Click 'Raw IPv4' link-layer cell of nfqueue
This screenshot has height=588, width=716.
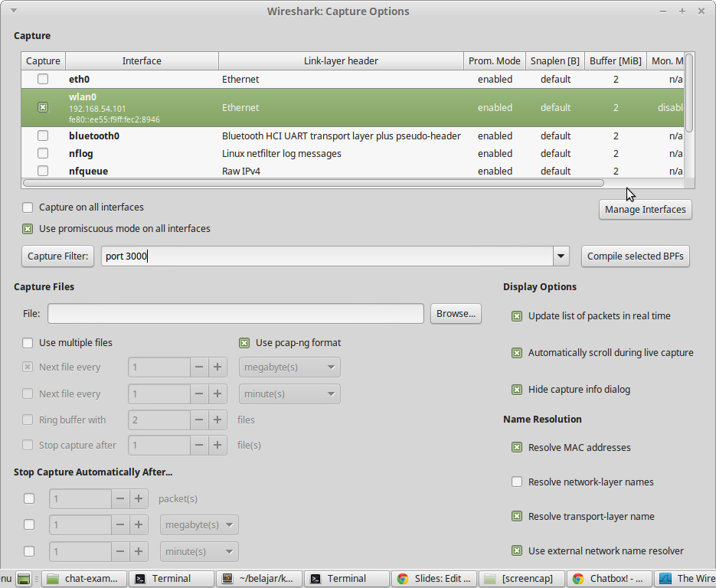[x=241, y=171]
